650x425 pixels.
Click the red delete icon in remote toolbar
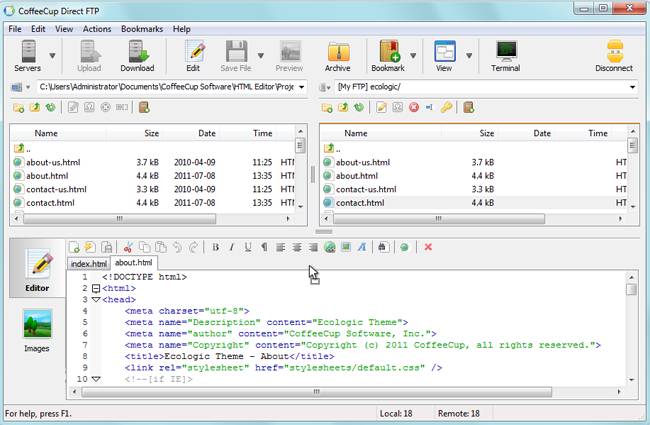pos(414,108)
